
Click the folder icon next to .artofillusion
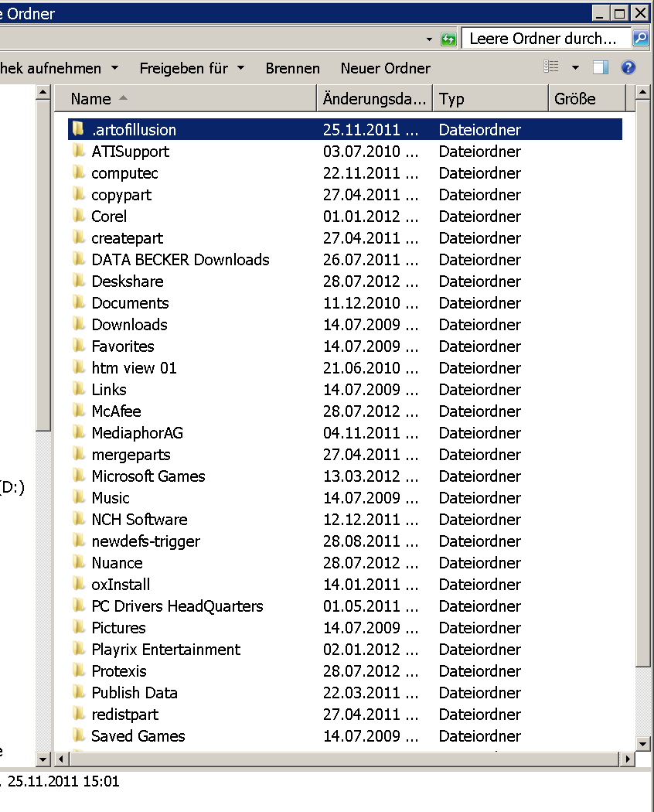pyautogui.click(x=78, y=128)
